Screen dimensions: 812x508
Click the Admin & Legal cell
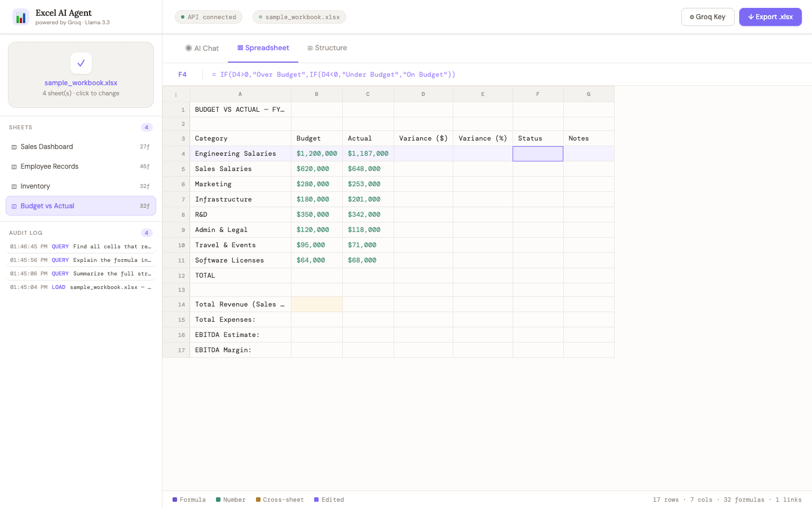[x=240, y=230]
